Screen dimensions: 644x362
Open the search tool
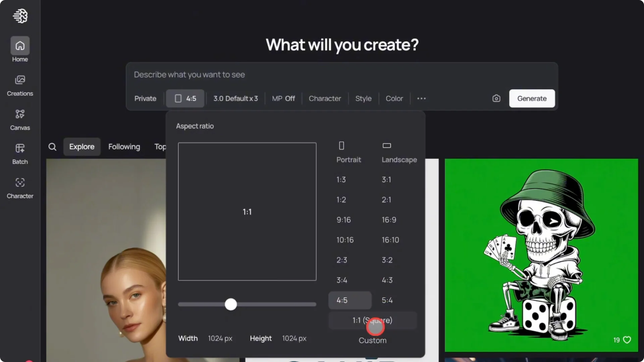coord(52,146)
